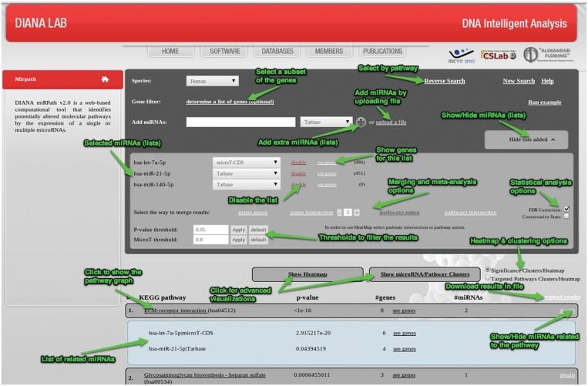See genes for hsa-let-7a-5p|microT-CDS row
Viewport: 588px width, 386px height.
point(405,333)
